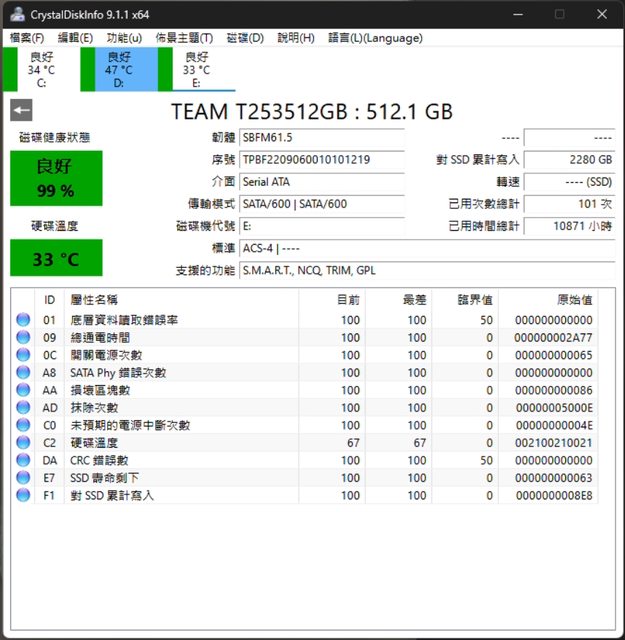Click status orb beside 硬碟溫度 attribute C2
The width and height of the screenshot is (625, 640).
click(x=23, y=443)
